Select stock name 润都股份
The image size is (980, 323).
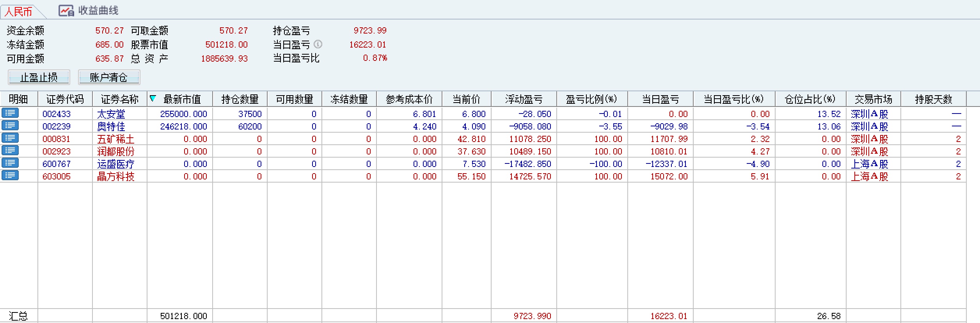pyautogui.click(x=116, y=151)
